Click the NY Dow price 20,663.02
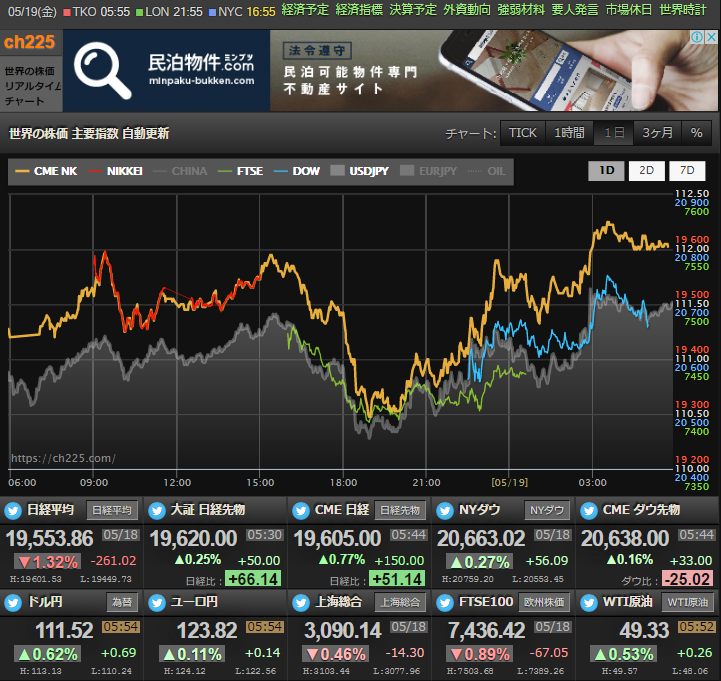 click(481, 538)
